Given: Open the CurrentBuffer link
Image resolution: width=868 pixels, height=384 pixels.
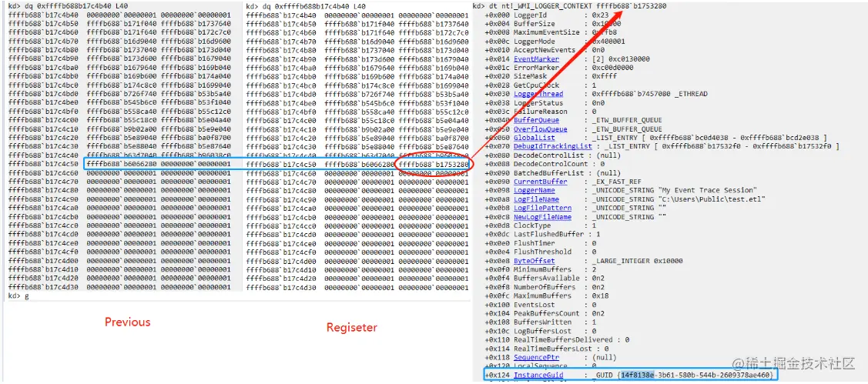Looking at the screenshot, I should point(541,182).
